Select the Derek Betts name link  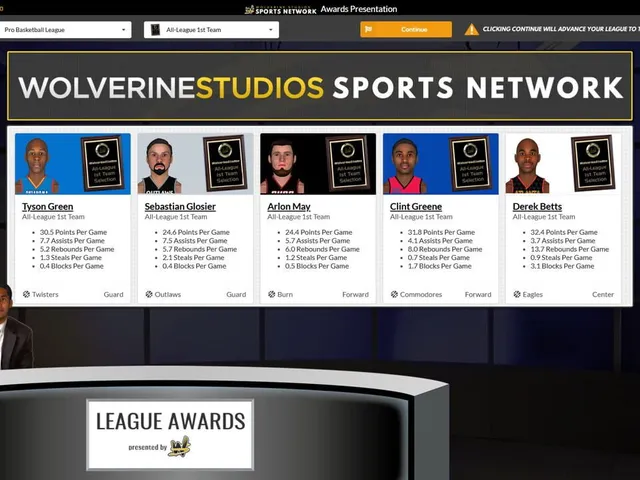point(537,207)
